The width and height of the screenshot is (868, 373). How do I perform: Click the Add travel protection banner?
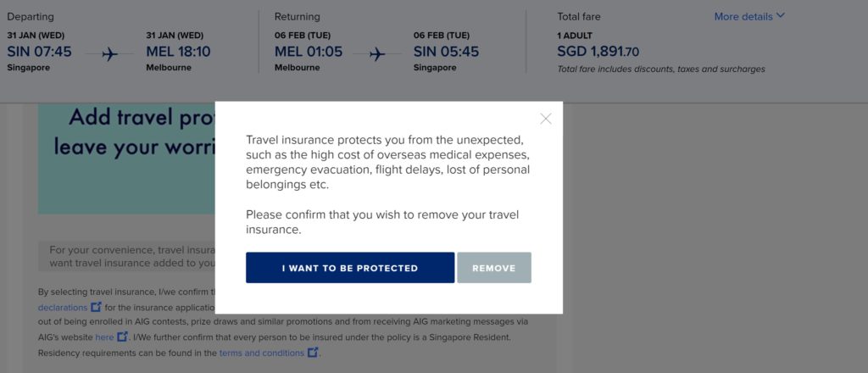(126, 161)
